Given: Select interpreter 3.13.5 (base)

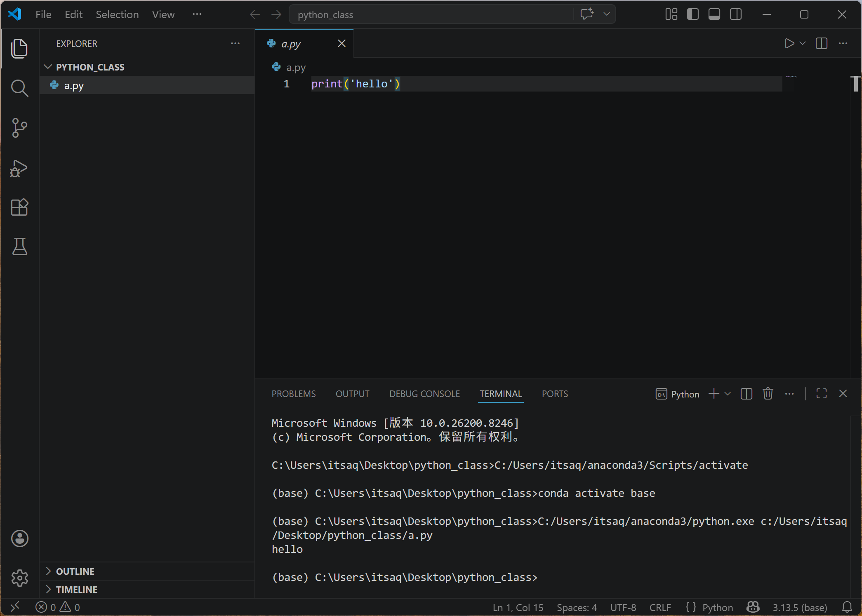Looking at the screenshot, I should pos(800,607).
